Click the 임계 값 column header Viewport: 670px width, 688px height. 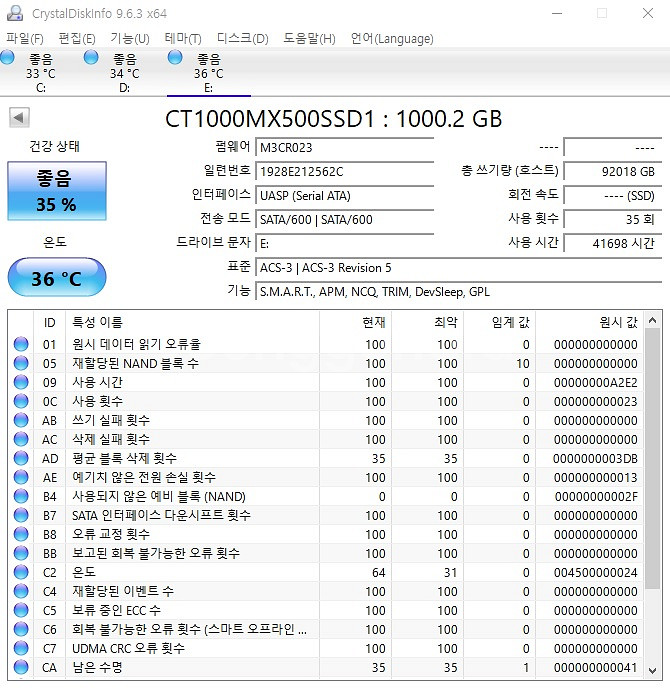(499, 322)
